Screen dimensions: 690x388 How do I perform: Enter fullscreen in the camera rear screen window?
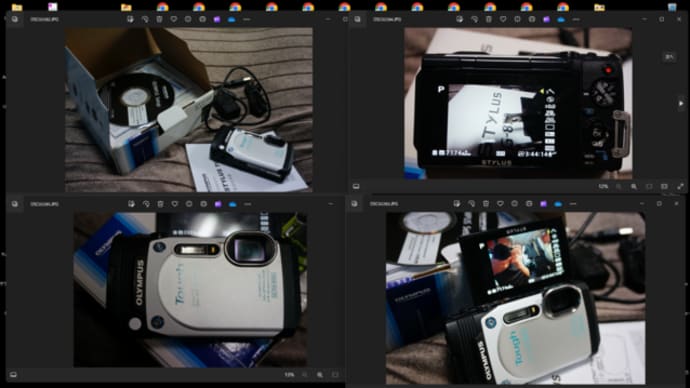tap(680, 187)
